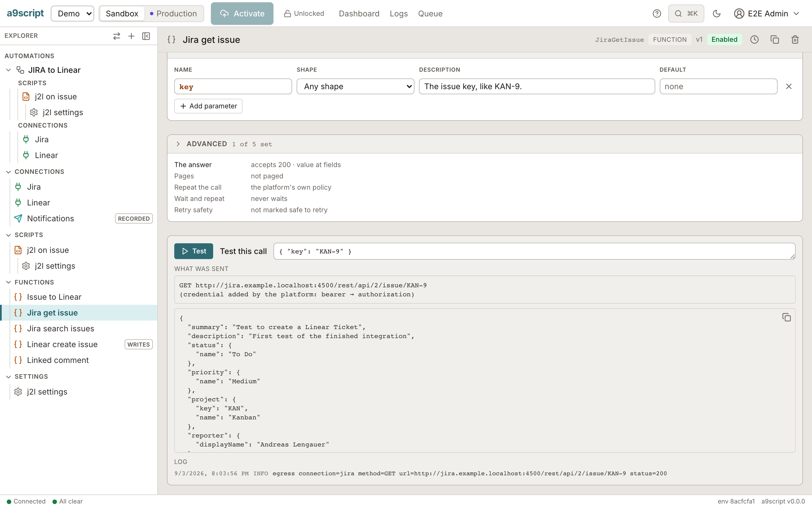This screenshot has height=508, width=812.
Task: Click the All clear status indicator
Action: 67,501
